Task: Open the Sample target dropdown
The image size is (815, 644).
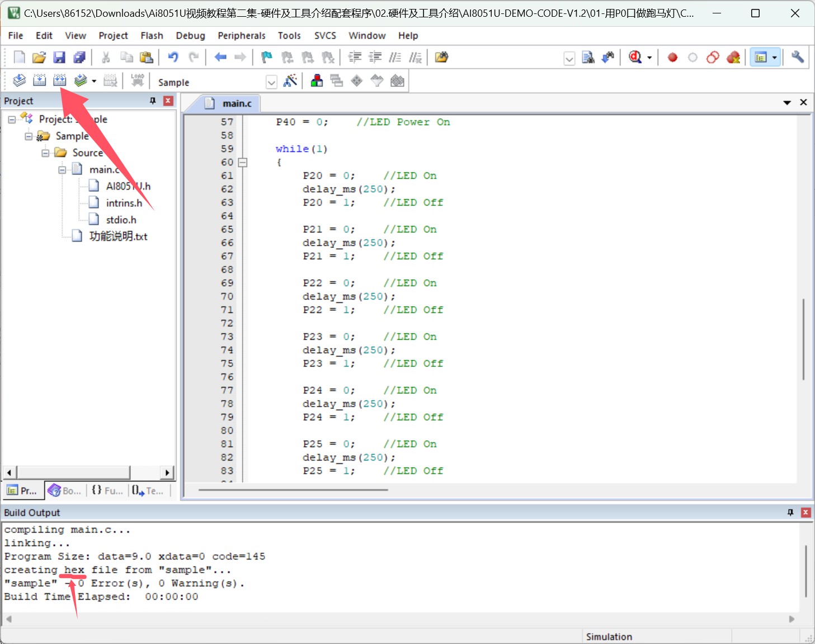Action: coord(271,82)
